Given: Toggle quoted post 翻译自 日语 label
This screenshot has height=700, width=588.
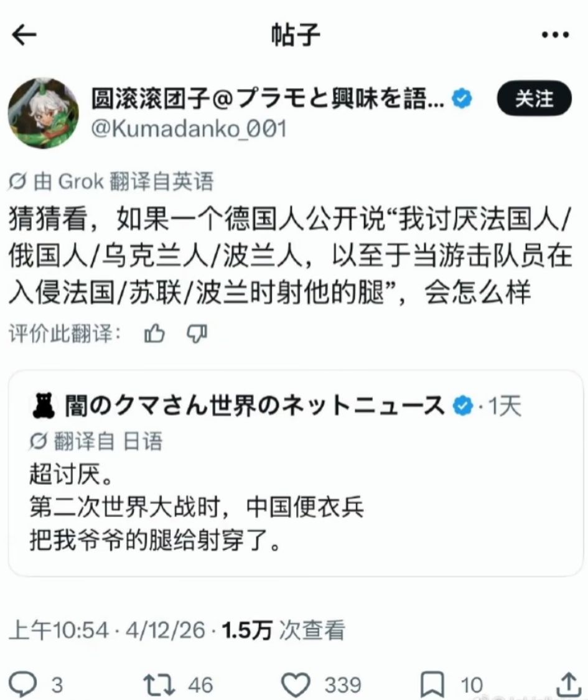Looking at the screenshot, I should (96, 442).
